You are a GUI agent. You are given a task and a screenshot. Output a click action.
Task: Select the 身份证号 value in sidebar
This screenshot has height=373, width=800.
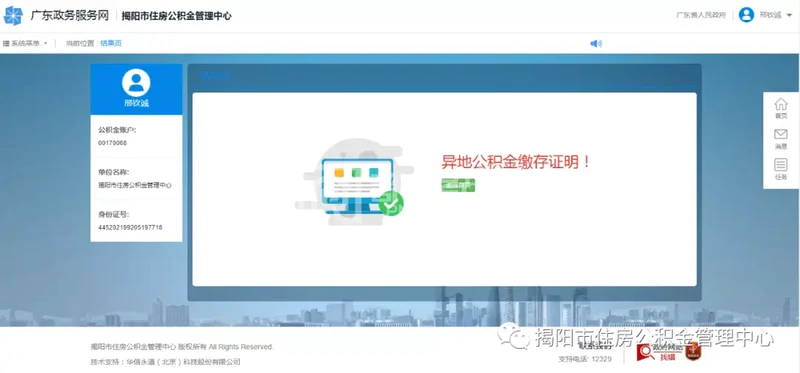pos(130,228)
